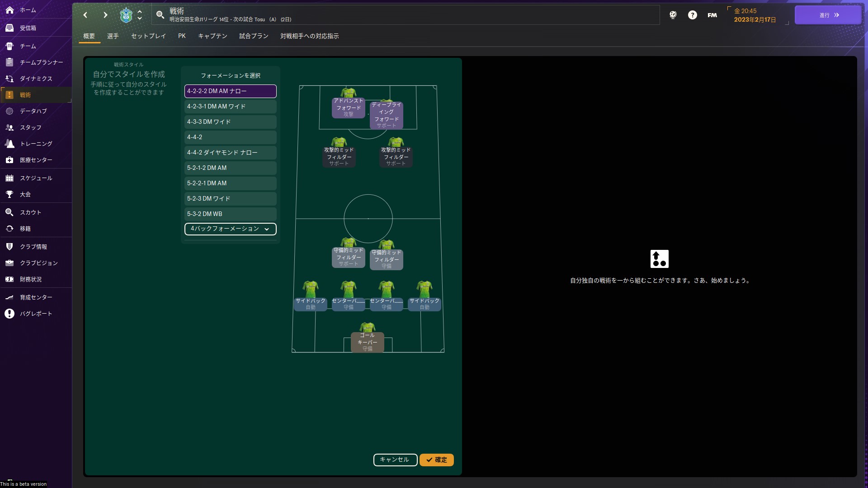
Task: Open Training (トレーニング) cone icon
Action: tap(9, 144)
